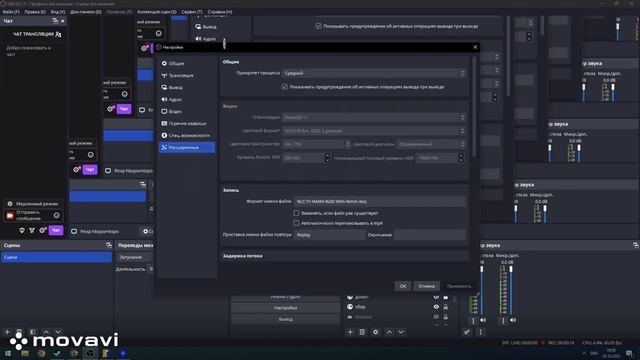Float the Чат dock with undock icon

point(55,21)
